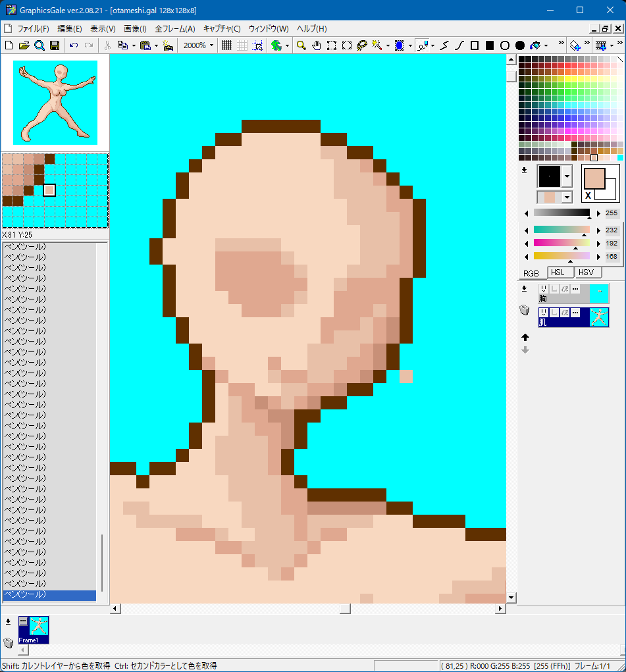Image resolution: width=626 pixels, height=672 pixels.
Task: Select the filled ellipse tool
Action: pyautogui.click(x=520, y=45)
